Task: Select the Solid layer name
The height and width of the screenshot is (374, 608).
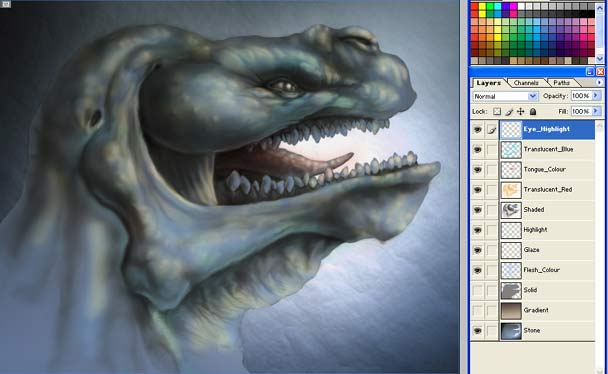Action: (x=530, y=290)
